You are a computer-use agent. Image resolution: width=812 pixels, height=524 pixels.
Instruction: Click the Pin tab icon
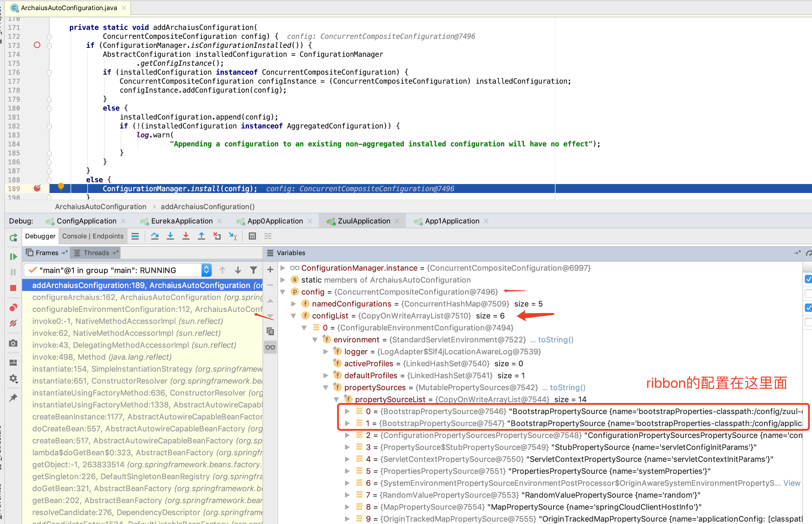pyautogui.click(x=13, y=397)
